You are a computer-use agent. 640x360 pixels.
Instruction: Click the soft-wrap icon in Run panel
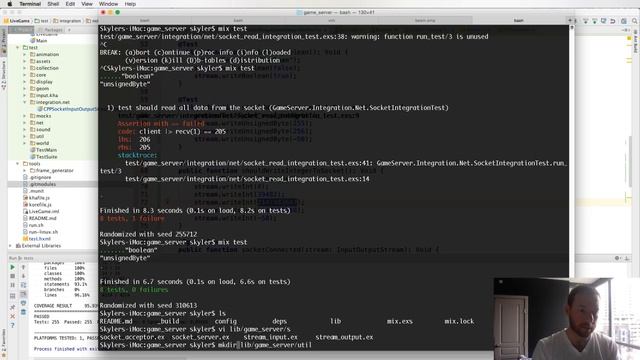click(23, 285)
